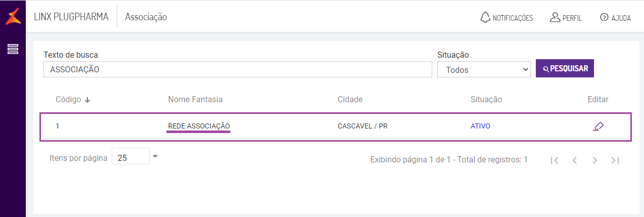Focus the Texto de busca input field
This screenshot has height=217, width=644.
click(x=238, y=70)
